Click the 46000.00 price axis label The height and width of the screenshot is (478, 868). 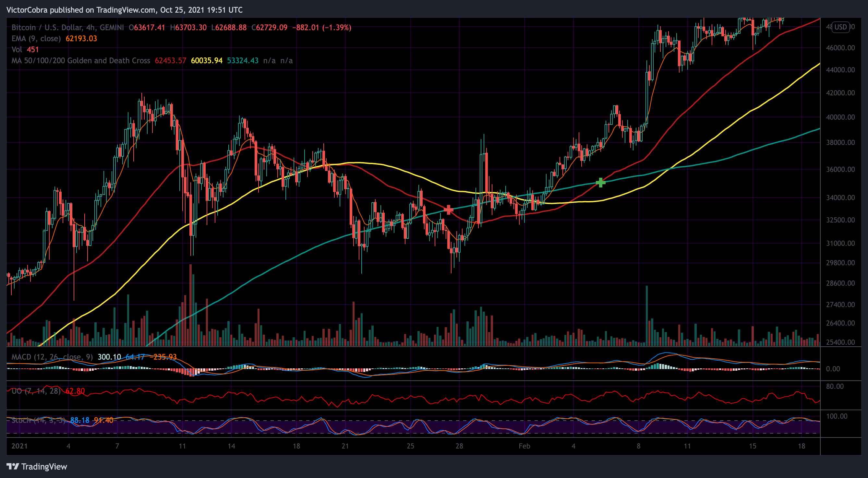[840, 48]
